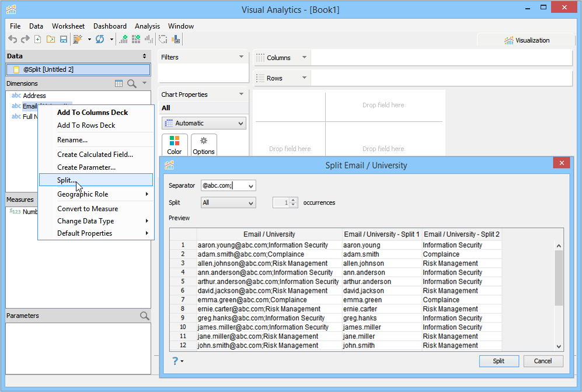Viewport: 582px width, 392px height.
Task: Open the Separator dropdown arrow
Action: point(251,186)
